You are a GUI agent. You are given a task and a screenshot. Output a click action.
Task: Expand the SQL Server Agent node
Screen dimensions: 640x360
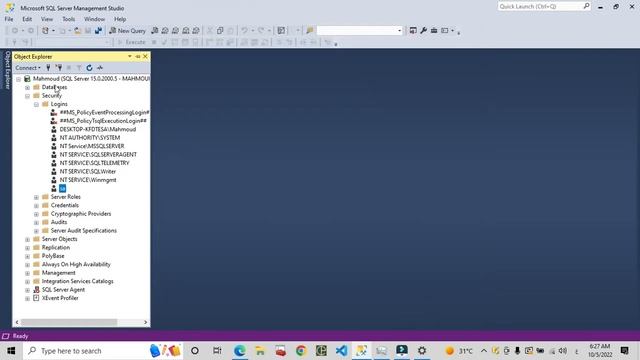pyautogui.click(x=27, y=290)
